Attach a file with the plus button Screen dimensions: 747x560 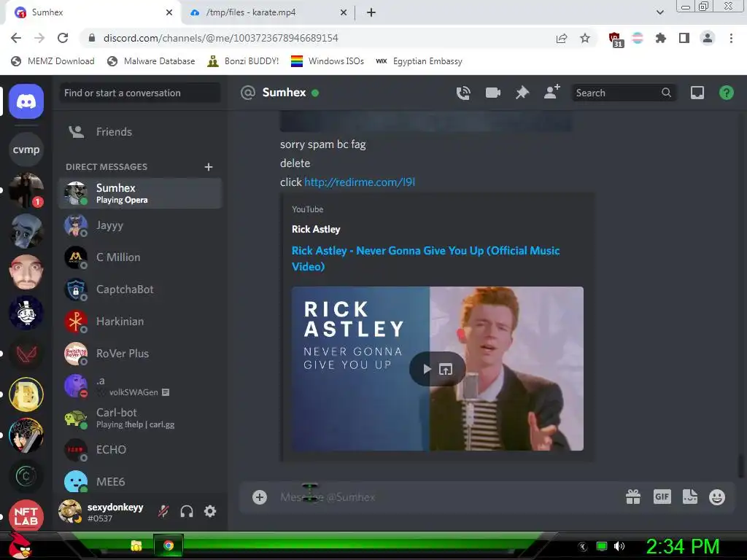pyautogui.click(x=260, y=497)
